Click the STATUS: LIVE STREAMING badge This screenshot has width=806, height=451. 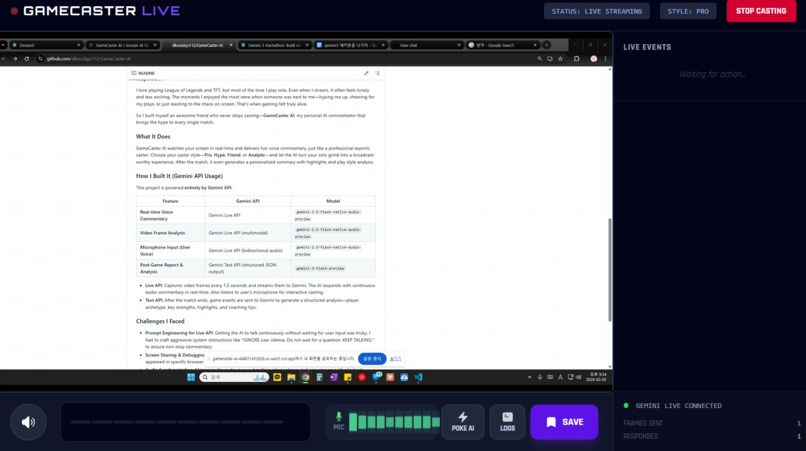(596, 11)
